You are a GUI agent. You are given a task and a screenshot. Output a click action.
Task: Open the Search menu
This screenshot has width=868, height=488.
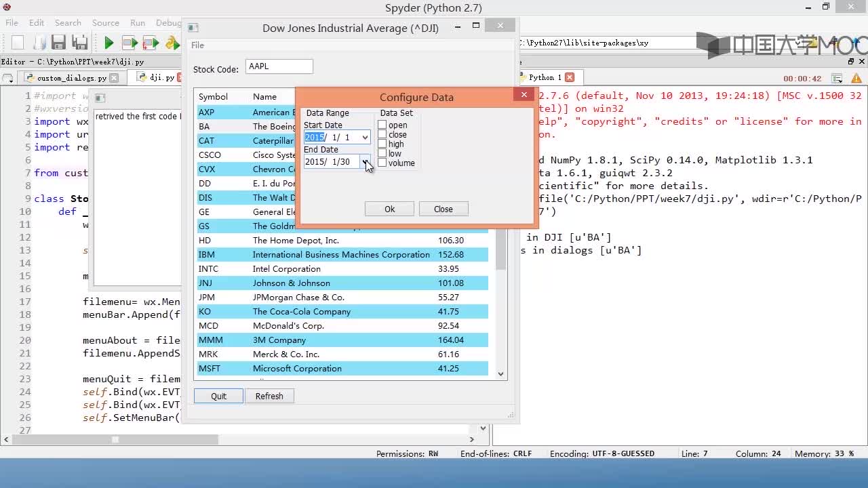pyautogui.click(x=68, y=22)
